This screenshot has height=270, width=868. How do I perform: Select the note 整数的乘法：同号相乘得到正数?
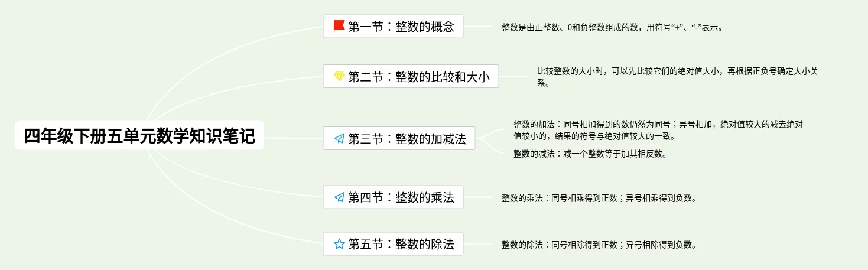[599, 198]
